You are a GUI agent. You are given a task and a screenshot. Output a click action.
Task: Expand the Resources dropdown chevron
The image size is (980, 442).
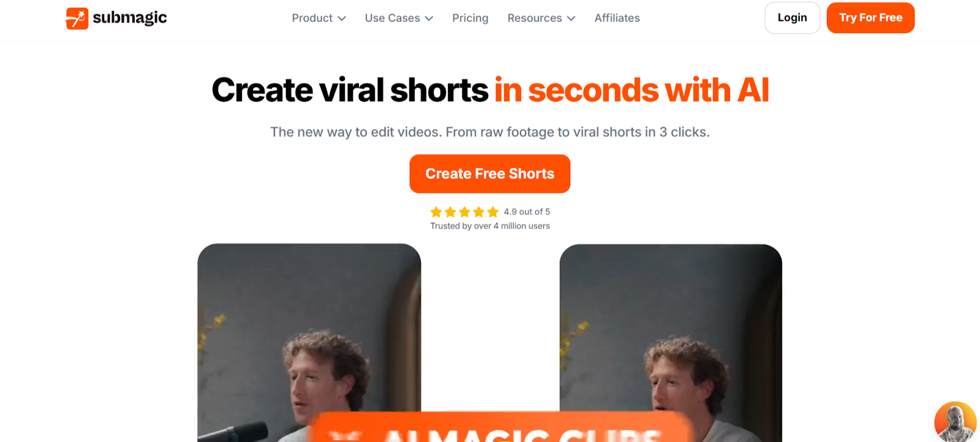coord(571,18)
